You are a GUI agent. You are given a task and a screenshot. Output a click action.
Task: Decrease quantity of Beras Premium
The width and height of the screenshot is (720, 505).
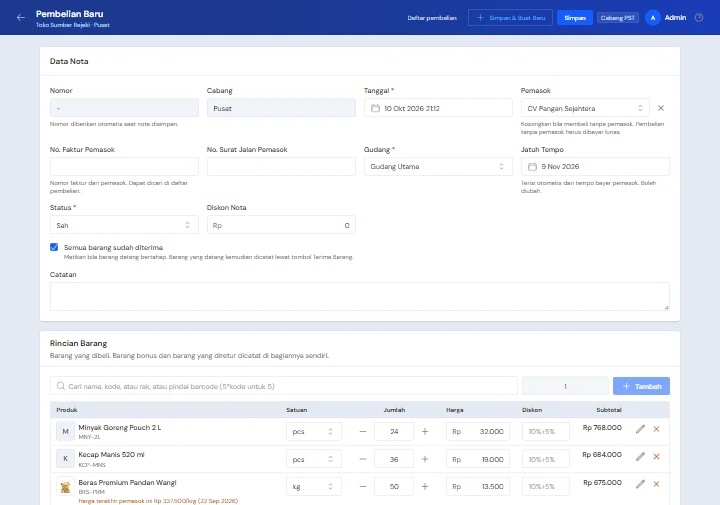tap(363, 487)
